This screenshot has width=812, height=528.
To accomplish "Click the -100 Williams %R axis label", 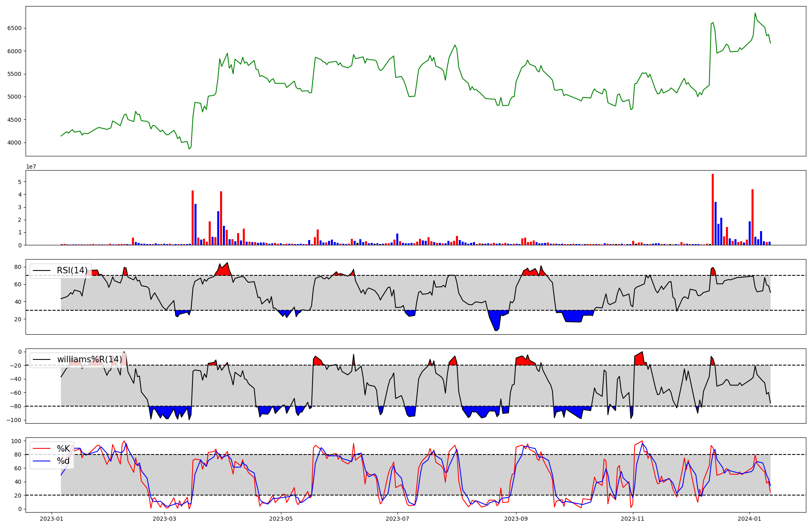I will coord(13,420).
